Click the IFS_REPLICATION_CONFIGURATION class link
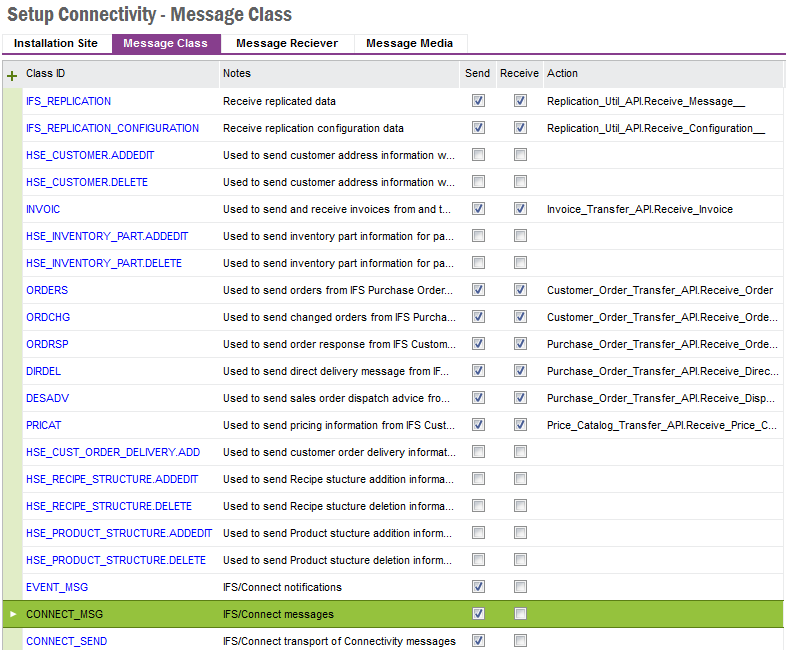The image size is (786, 650). tap(112, 128)
